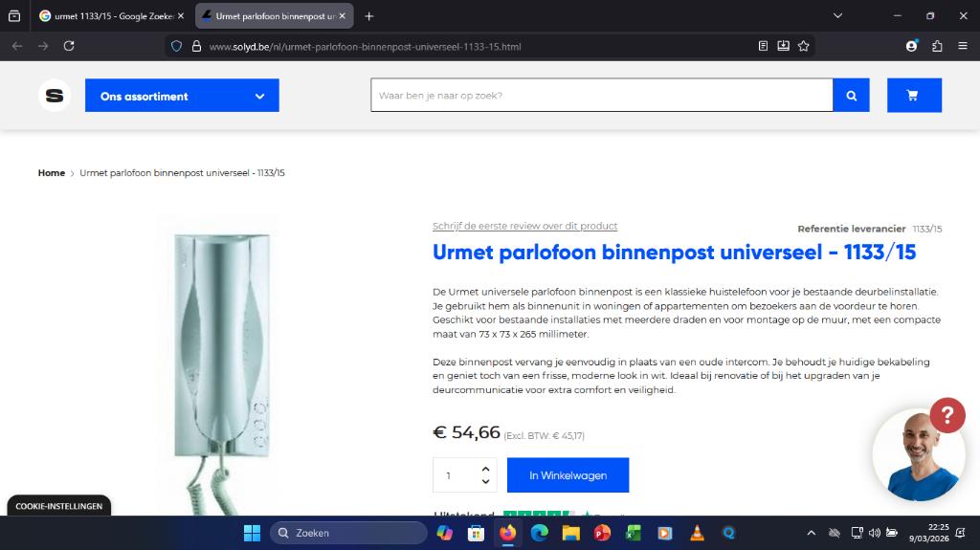Expand the Ons assortiment dropdown
Viewport: 980px width, 550px height.
point(182,96)
